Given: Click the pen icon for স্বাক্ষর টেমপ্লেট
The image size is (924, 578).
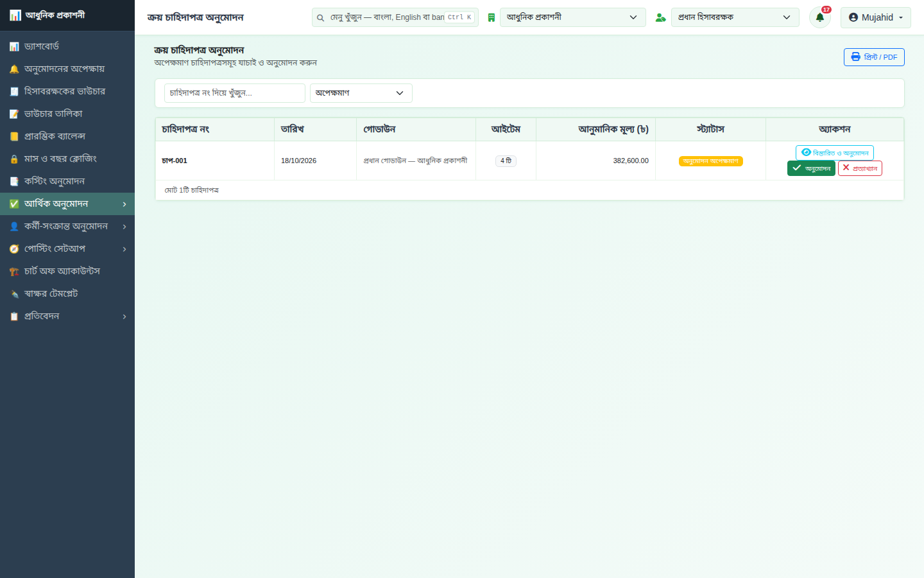Looking at the screenshot, I should point(14,293).
